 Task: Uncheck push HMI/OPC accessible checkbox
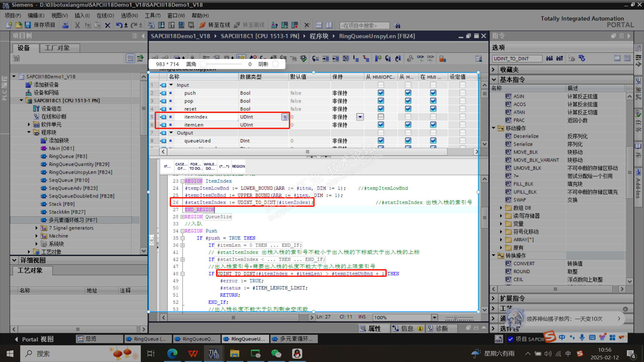[x=381, y=93]
